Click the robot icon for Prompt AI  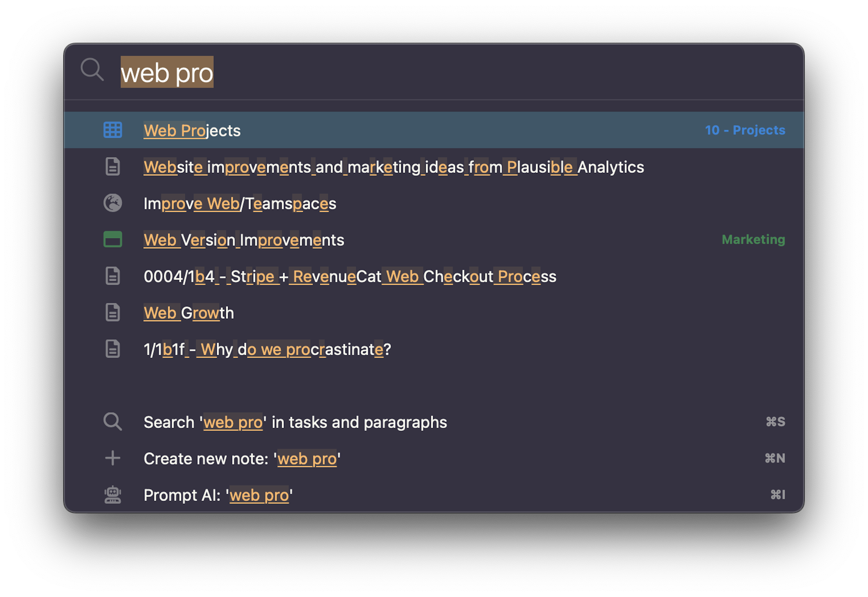[x=113, y=495]
